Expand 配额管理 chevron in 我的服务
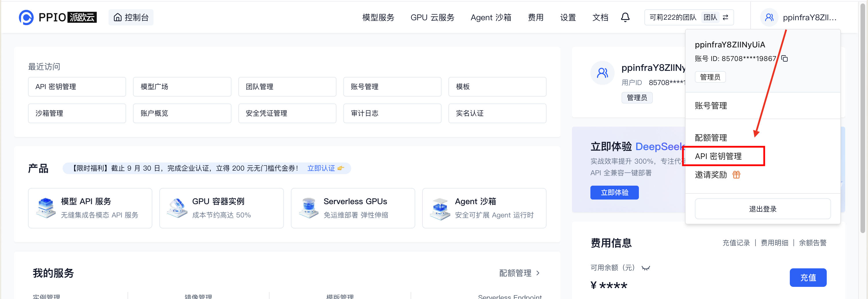The height and width of the screenshot is (299, 868). point(538,273)
